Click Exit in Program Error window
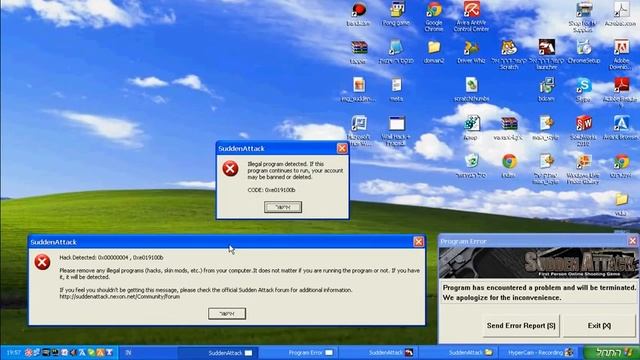 (599, 326)
